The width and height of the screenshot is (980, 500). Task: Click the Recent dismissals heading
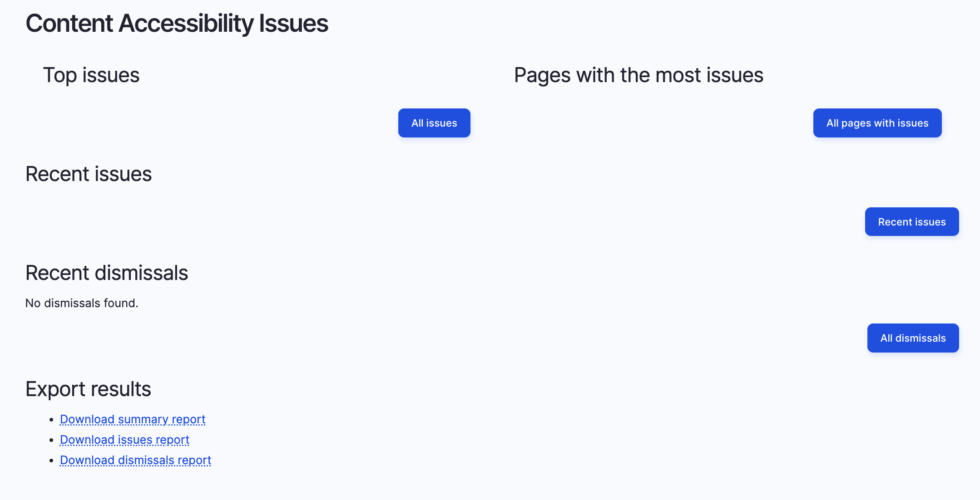point(107,273)
